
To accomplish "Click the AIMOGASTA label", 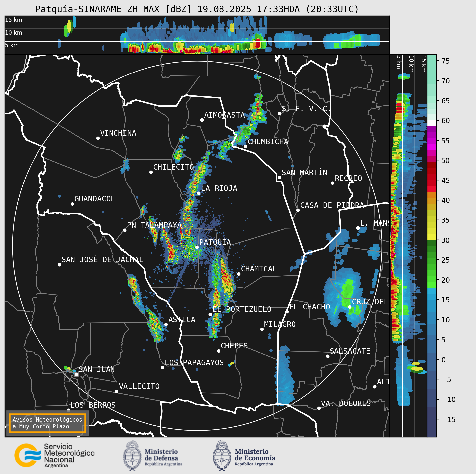I will 224,115.
